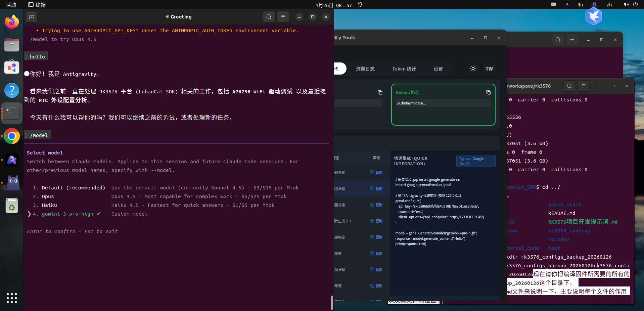Click 复制 in the 速响应 row
Viewport: 644px width, 311px height.
point(376,237)
